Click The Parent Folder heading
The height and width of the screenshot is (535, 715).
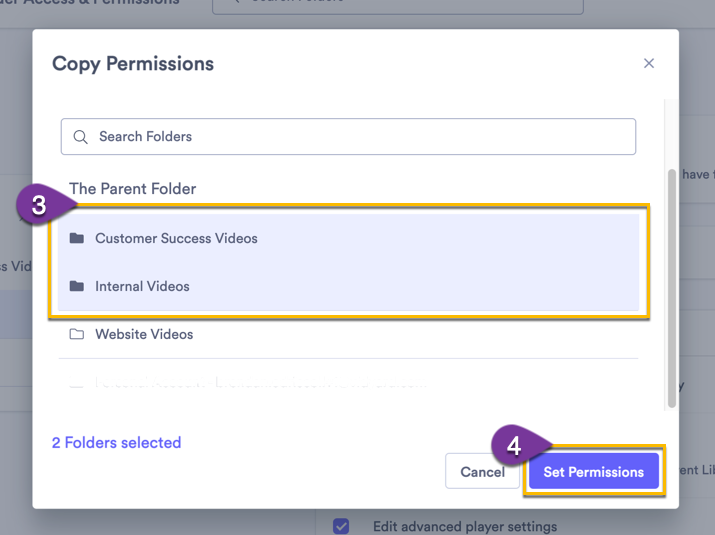click(x=132, y=189)
